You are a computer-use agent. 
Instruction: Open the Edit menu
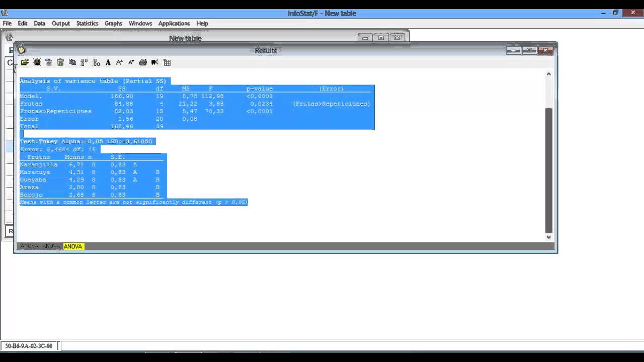(23, 23)
